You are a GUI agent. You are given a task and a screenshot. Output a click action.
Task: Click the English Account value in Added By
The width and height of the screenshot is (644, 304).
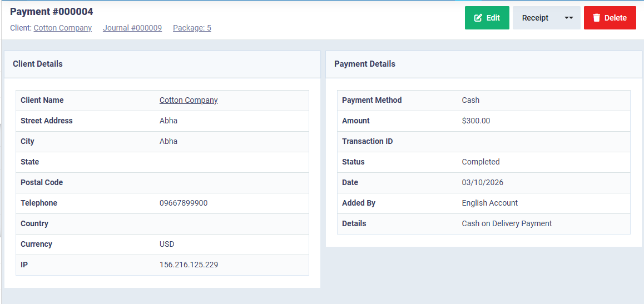pos(489,203)
